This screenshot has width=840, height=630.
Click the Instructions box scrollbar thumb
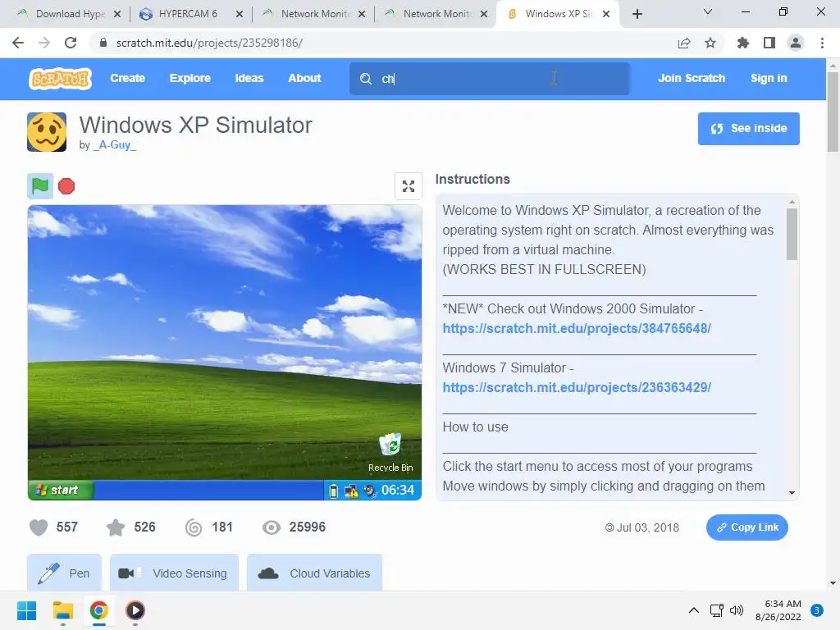792,234
